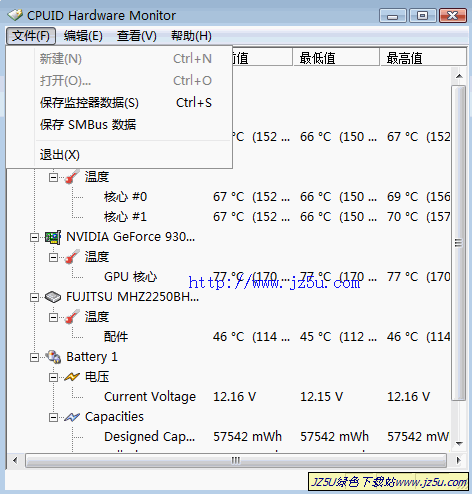The image size is (472, 494).
Task: Select the 核心 #1 row
Action: point(125,217)
